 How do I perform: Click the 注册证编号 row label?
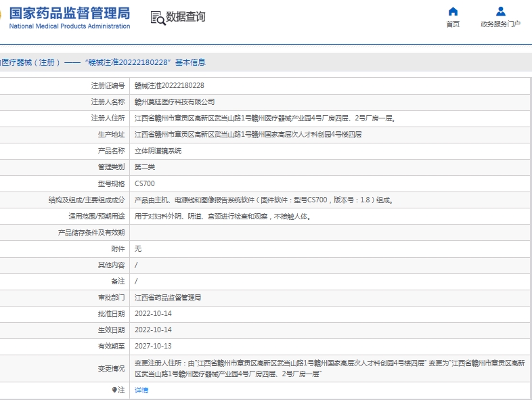click(108, 85)
